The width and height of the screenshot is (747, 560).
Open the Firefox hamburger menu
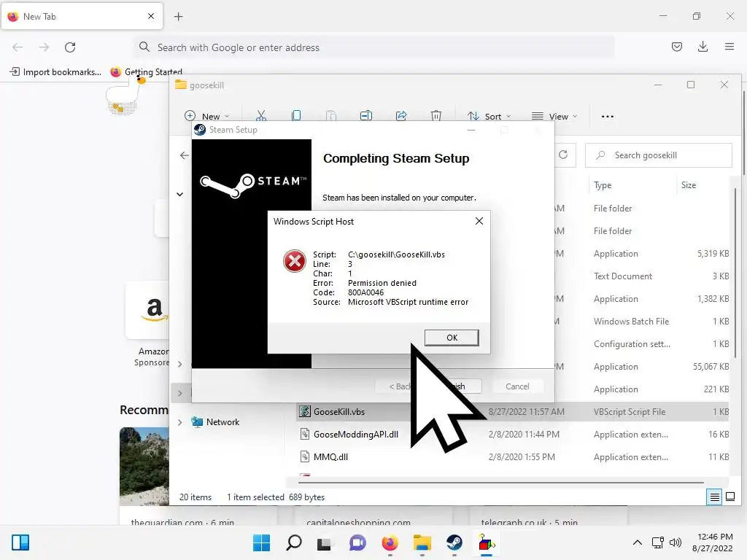pos(729,47)
